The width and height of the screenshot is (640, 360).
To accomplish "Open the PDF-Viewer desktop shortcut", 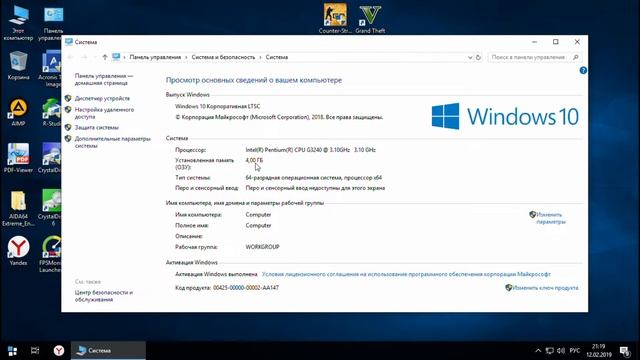I will point(18,158).
